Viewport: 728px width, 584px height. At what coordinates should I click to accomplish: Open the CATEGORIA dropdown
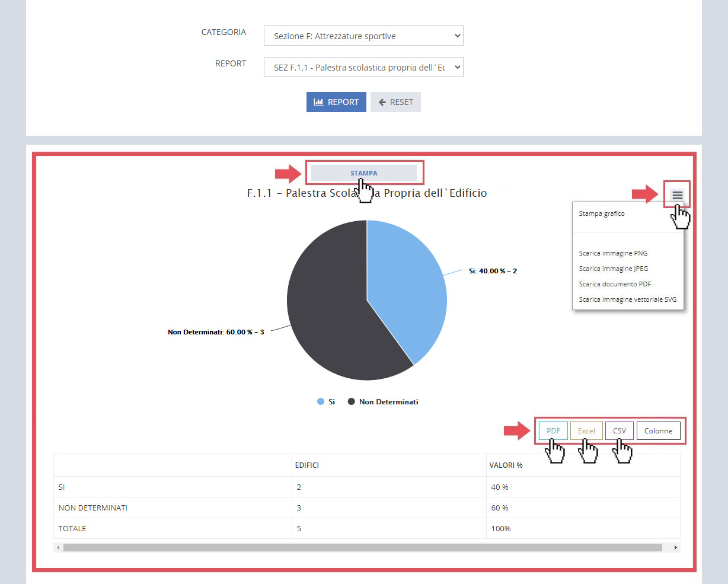coord(363,36)
